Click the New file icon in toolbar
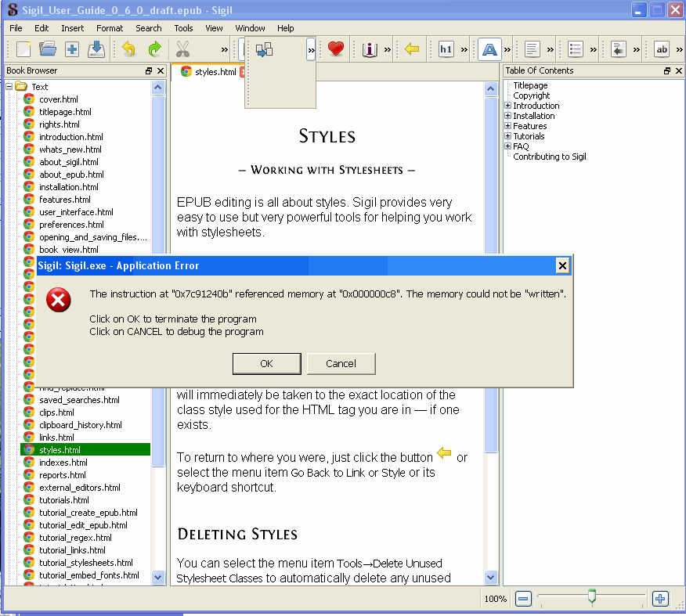Image resolution: width=686 pixels, height=616 pixels. point(23,49)
